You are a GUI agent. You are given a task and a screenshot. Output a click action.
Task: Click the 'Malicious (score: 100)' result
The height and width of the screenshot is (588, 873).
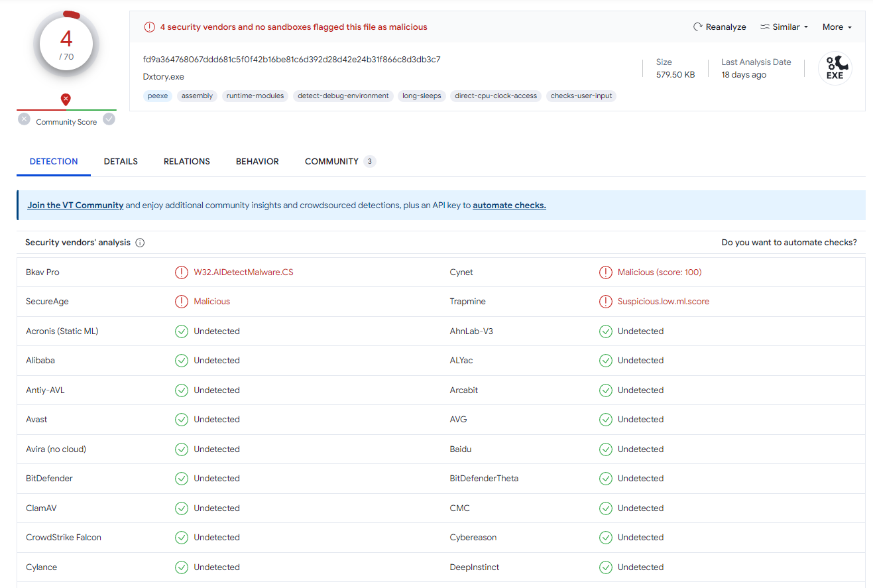[x=660, y=272]
